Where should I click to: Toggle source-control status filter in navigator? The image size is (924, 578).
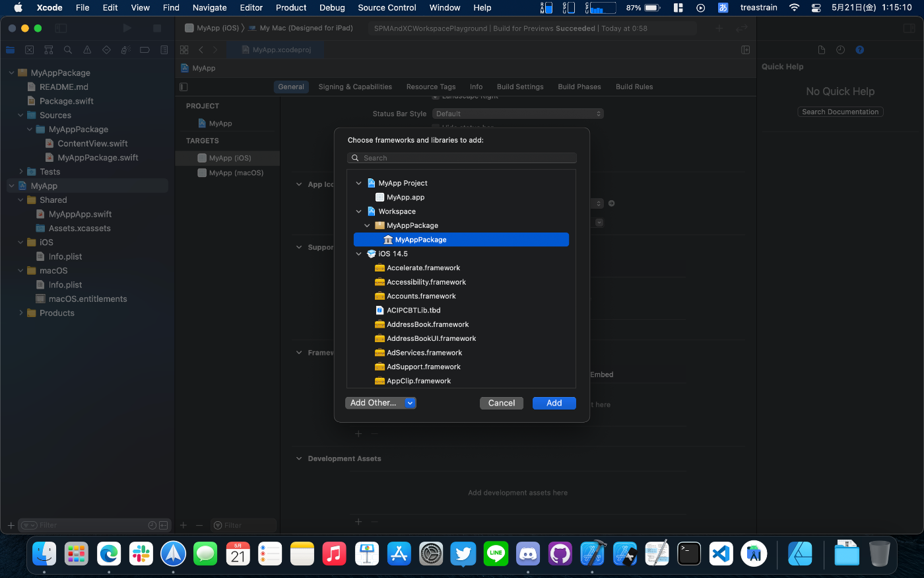point(164,525)
